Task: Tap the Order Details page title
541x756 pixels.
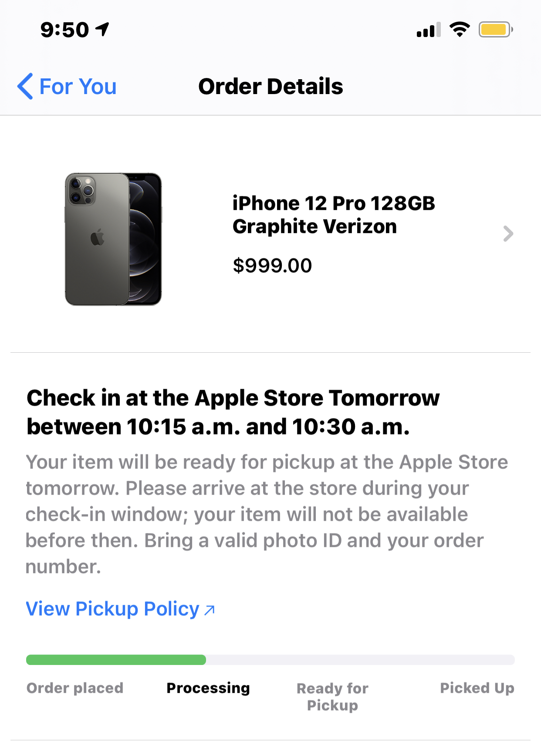Action: pyautogui.click(x=270, y=86)
